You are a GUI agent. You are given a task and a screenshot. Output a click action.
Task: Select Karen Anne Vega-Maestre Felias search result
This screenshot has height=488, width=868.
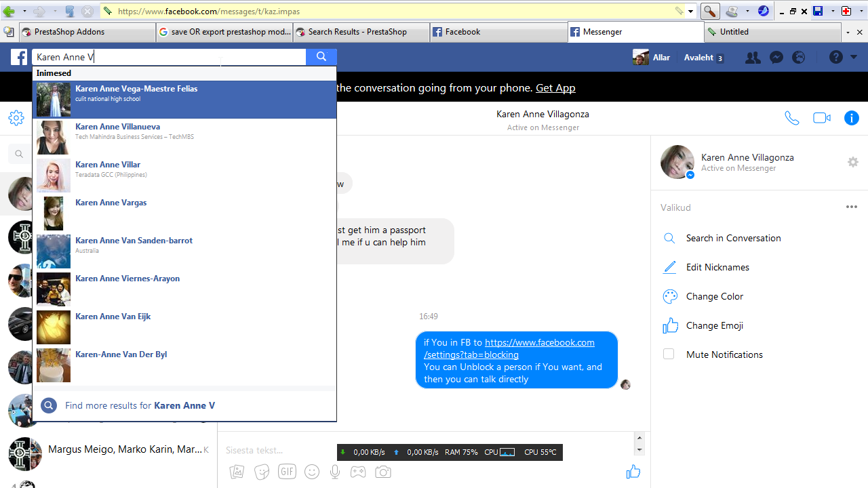184,100
